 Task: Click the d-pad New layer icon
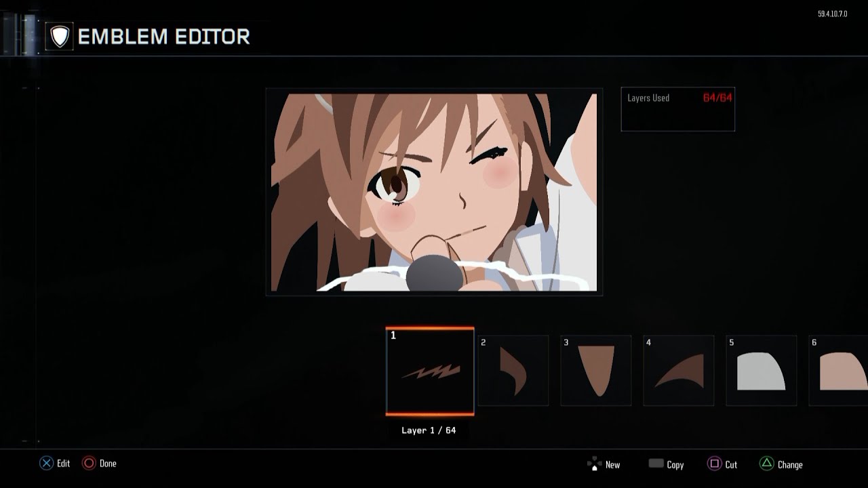coord(594,464)
